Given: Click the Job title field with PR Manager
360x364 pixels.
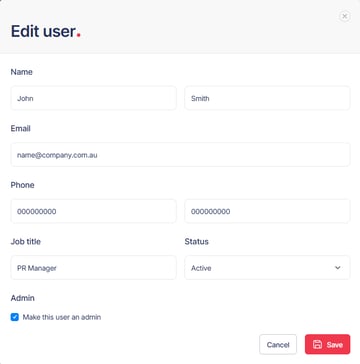Looking at the screenshot, I should point(94,268).
